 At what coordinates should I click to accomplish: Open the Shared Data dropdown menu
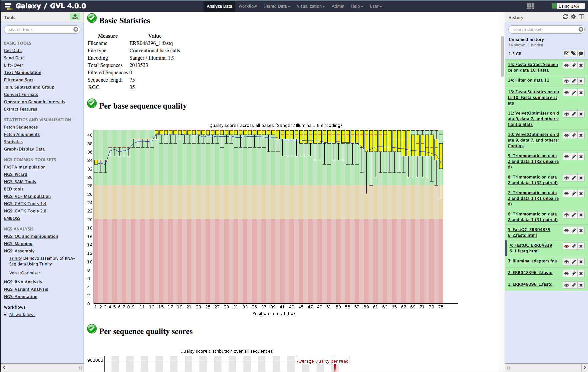(x=276, y=6)
